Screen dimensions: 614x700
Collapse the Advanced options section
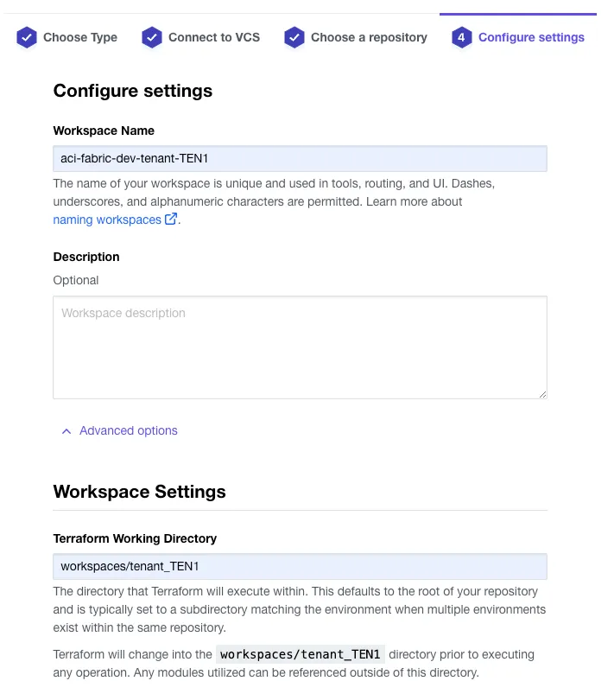[128, 430]
